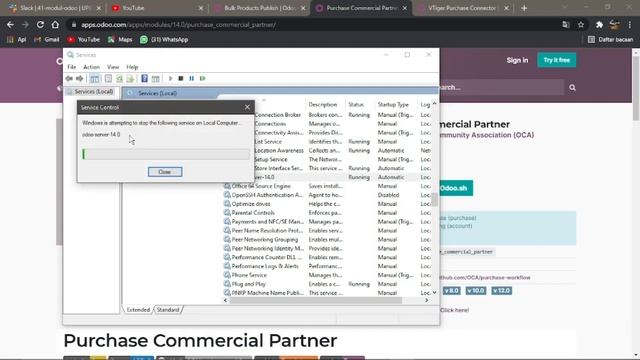640x360 pixels.
Task: Click v 12.0 version badge
Action: click(x=501, y=291)
